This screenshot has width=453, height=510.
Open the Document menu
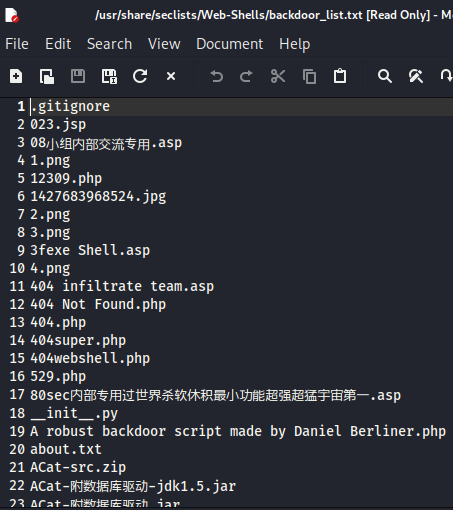tap(230, 44)
